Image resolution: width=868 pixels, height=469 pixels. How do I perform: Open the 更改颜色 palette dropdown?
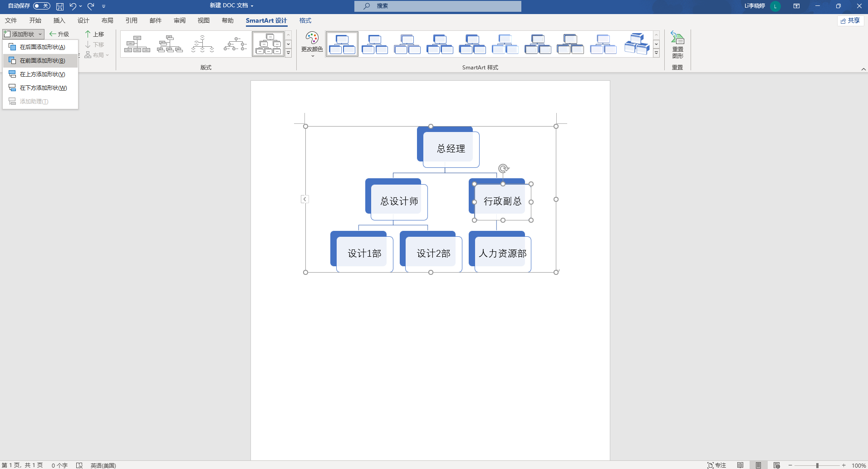[312, 44]
